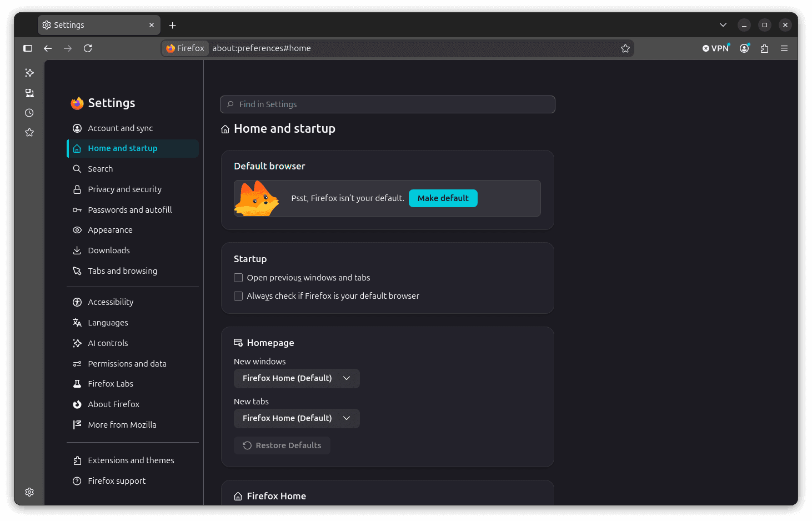812x521 pixels.
Task: Click the Find in Settings search box
Action: click(388, 104)
